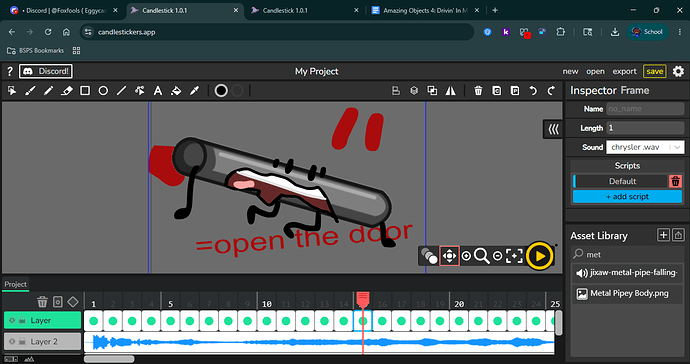The width and height of the screenshot is (690, 364).
Task: Click the redo arrow
Action: [551, 91]
